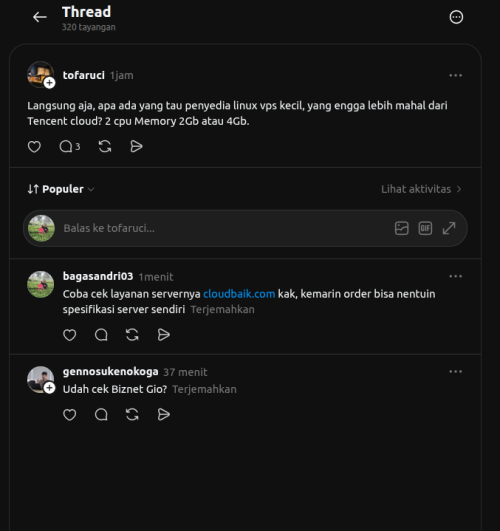This screenshot has width=500, height=531.
Task: Open more options on bagasandri03's reply
Action: pyautogui.click(x=455, y=276)
